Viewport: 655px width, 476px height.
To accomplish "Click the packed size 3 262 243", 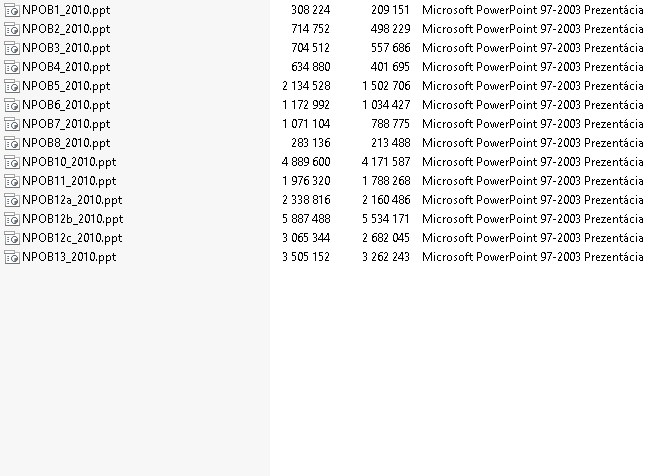I will click(x=386, y=257).
